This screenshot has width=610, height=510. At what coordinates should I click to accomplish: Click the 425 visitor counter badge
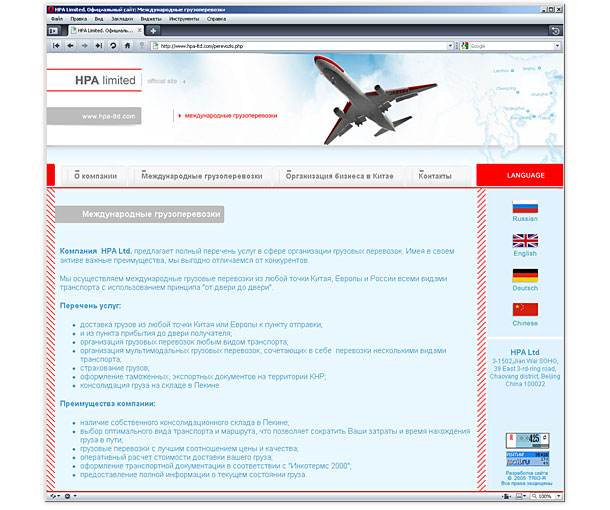coord(528,440)
